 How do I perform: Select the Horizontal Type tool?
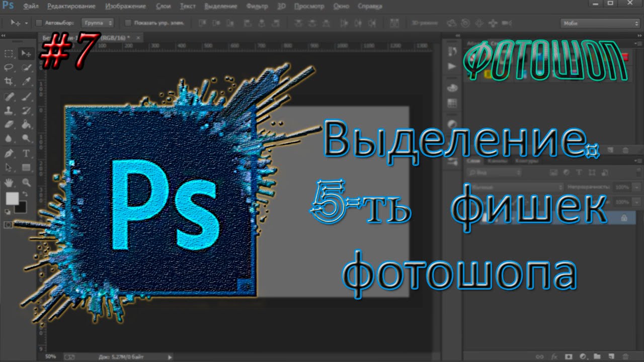(26, 153)
